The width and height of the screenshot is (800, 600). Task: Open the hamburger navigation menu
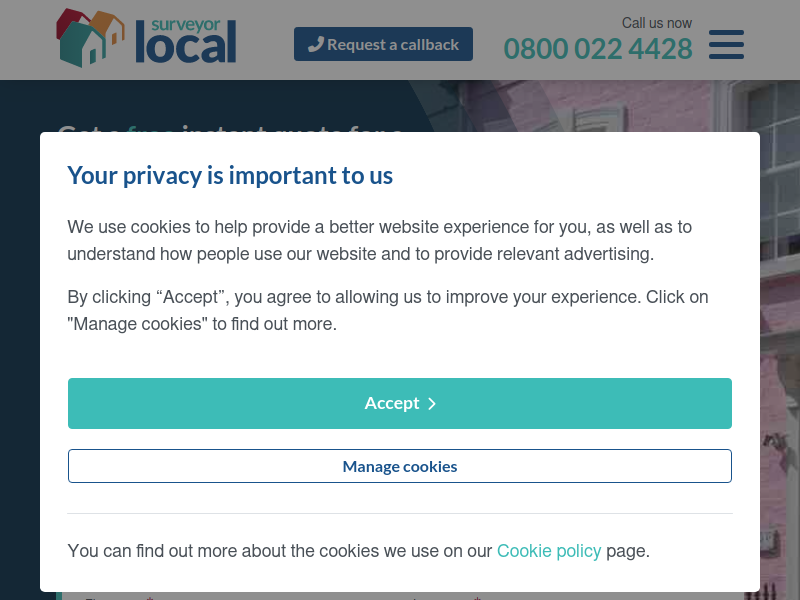point(726,44)
